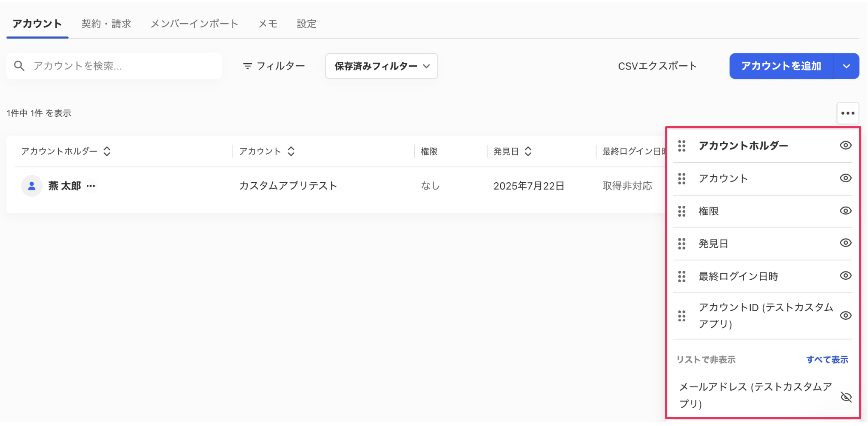Viewport: 868px width, 426px height.
Task: Click the 取得非対応 cell
Action: (627, 186)
